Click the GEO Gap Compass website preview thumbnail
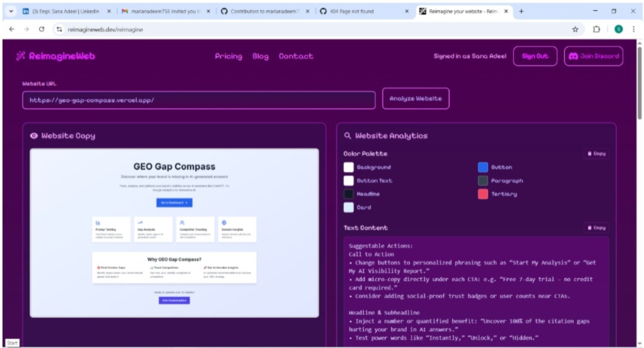The height and width of the screenshot is (348, 644). [174, 233]
